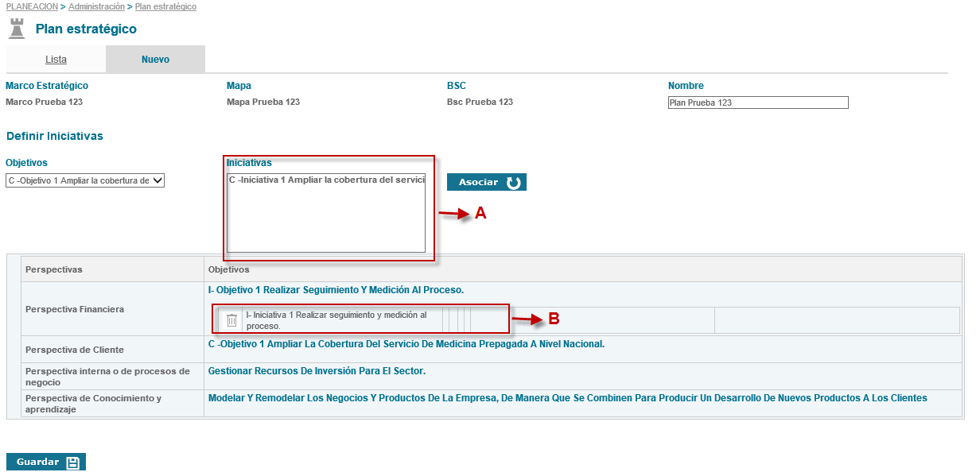Open the 'Modelar Y Remodelar Los Negocios' objective
Screen dimensions: 980x476
[x=566, y=398]
